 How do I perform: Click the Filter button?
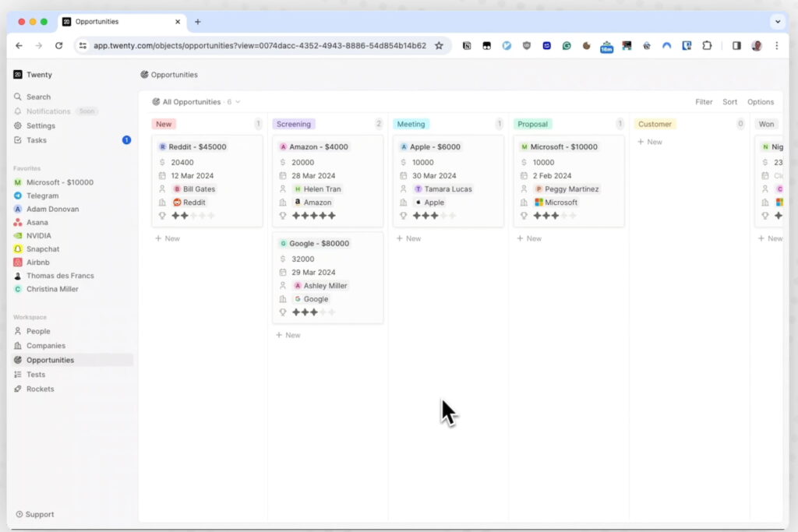coord(704,102)
